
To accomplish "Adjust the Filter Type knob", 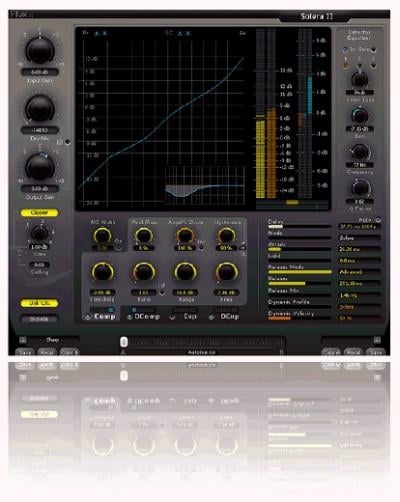I will 359,80.
